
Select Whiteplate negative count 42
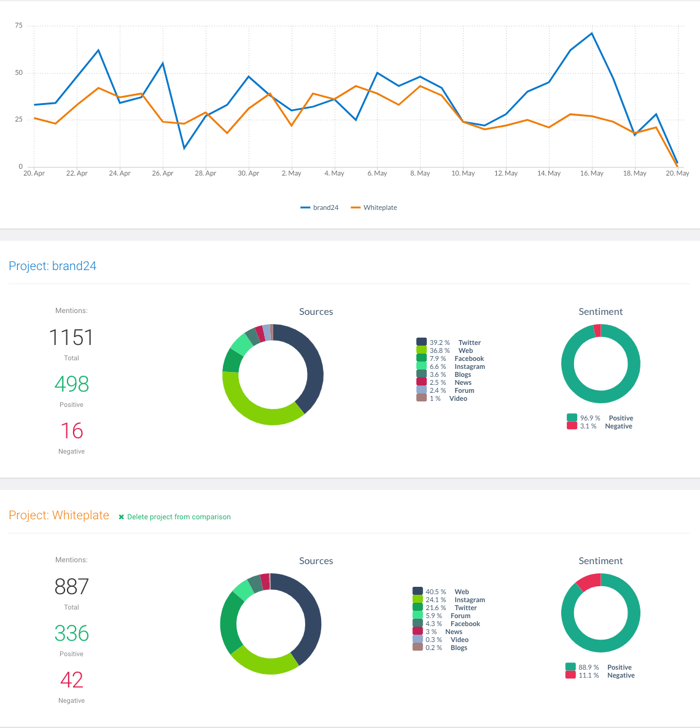click(71, 680)
